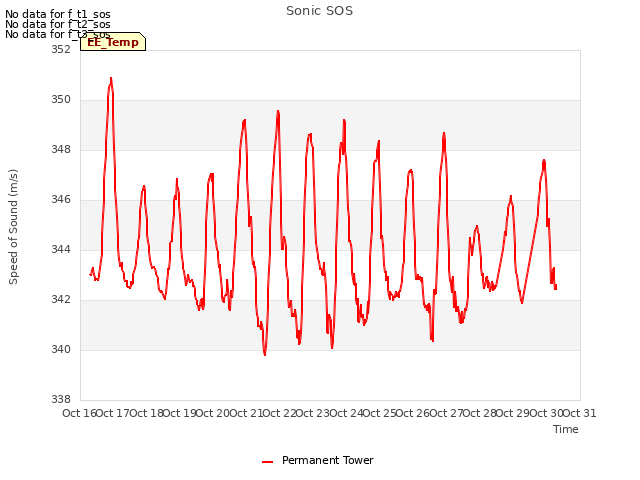Click the 348 y-axis tick label
The height and width of the screenshot is (480, 640).
click(x=60, y=149)
